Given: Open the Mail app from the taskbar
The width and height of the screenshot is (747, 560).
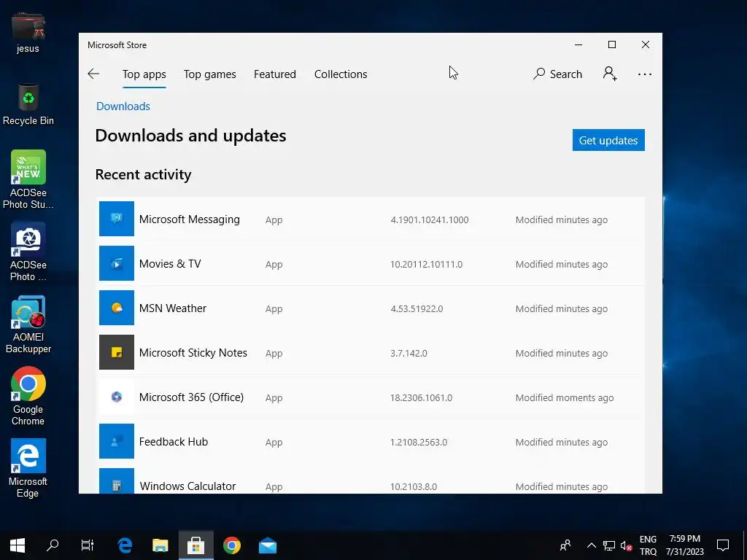Looking at the screenshot, I should coord(267,545).
